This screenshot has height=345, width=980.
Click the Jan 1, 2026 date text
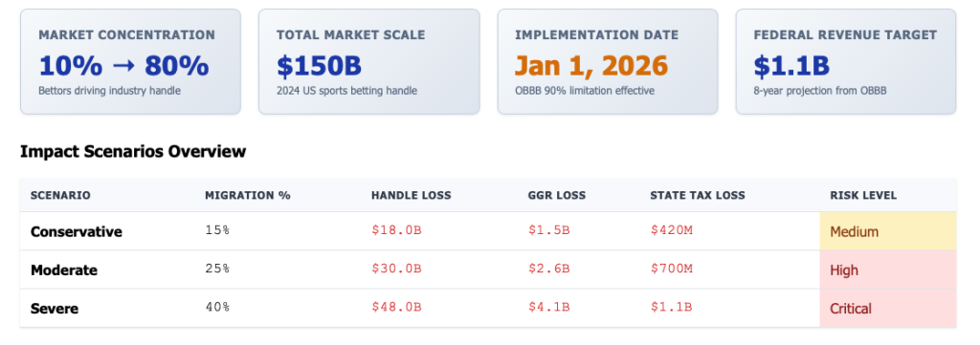click(x=591, y=66)
